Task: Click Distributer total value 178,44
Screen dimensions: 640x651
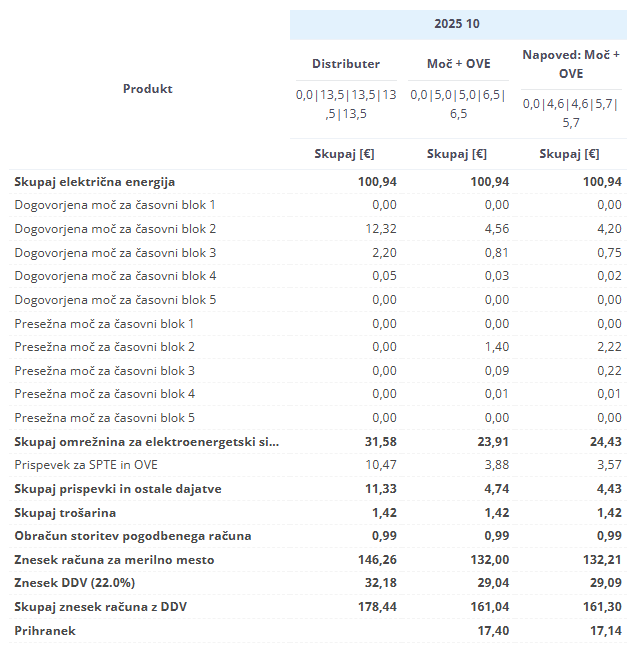Action: [378, 607]
